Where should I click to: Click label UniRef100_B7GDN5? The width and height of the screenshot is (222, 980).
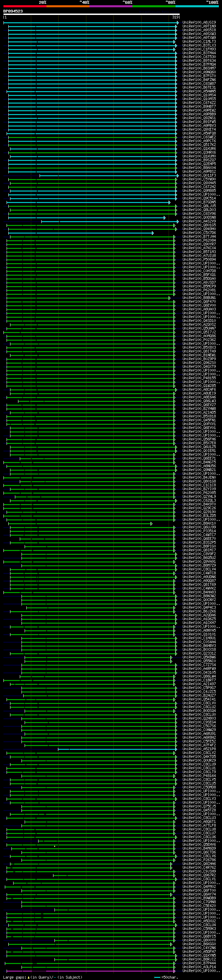(x=199, y=202)
